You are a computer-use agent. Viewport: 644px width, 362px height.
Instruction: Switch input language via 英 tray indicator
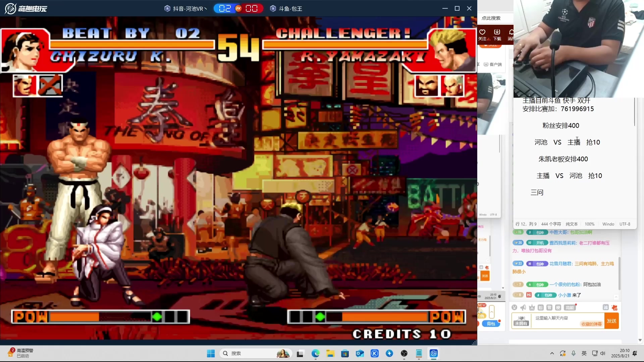[x=584, y=353]
